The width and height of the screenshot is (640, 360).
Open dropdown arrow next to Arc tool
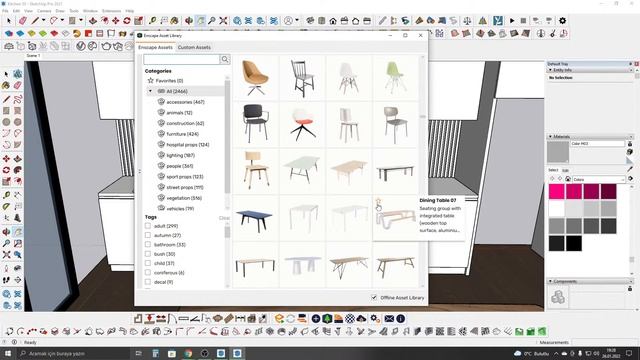pos(62,20)
